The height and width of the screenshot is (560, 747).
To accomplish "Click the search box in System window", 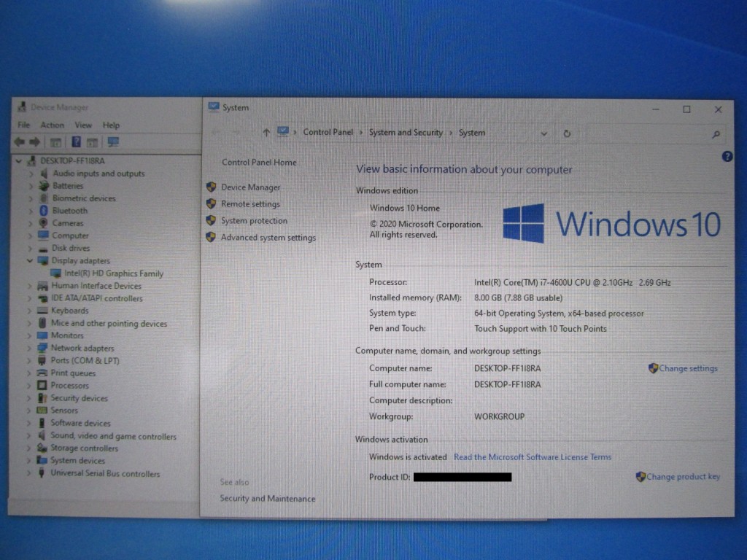I will [654, 135].
